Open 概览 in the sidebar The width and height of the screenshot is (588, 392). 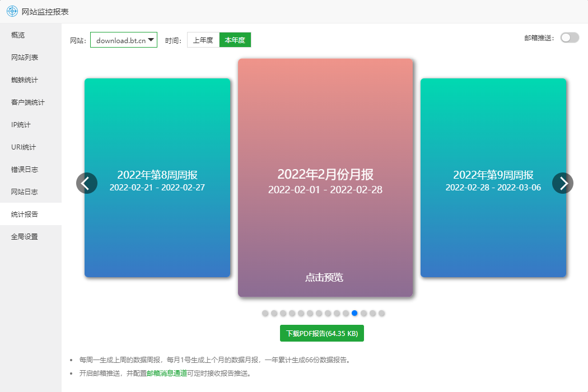point(31,35)
